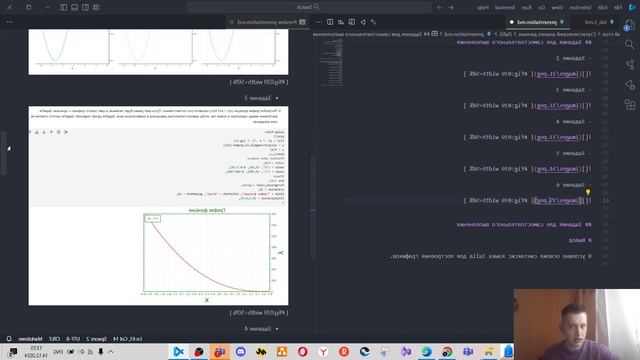Switch to the Preview presentation.md tab
Screen dimensions: 640x360
click(267, 22)
